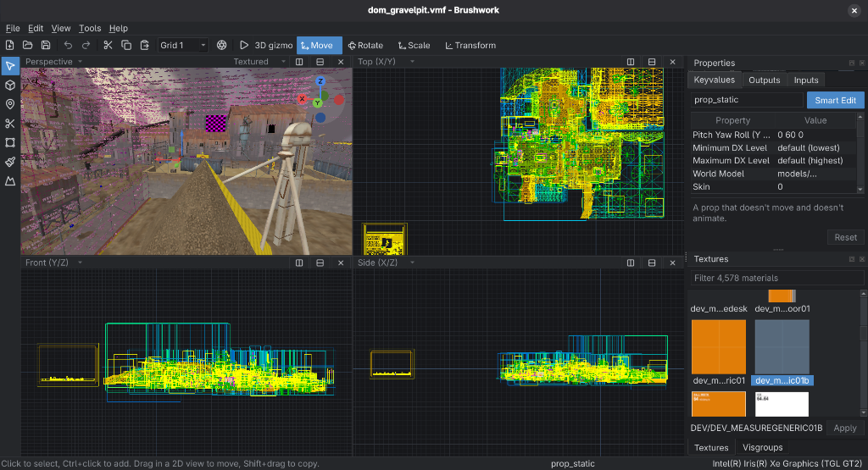
Task: Cut the selection using toolbar scissors
Action: 108,46
